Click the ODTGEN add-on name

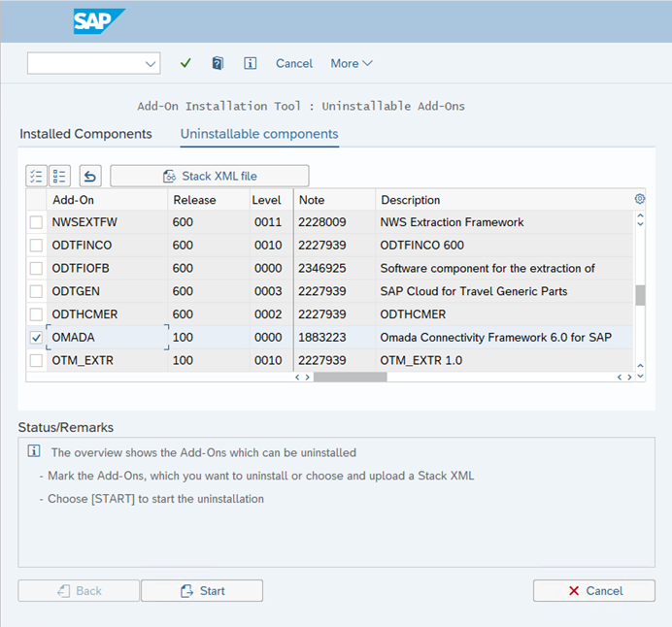76,291
